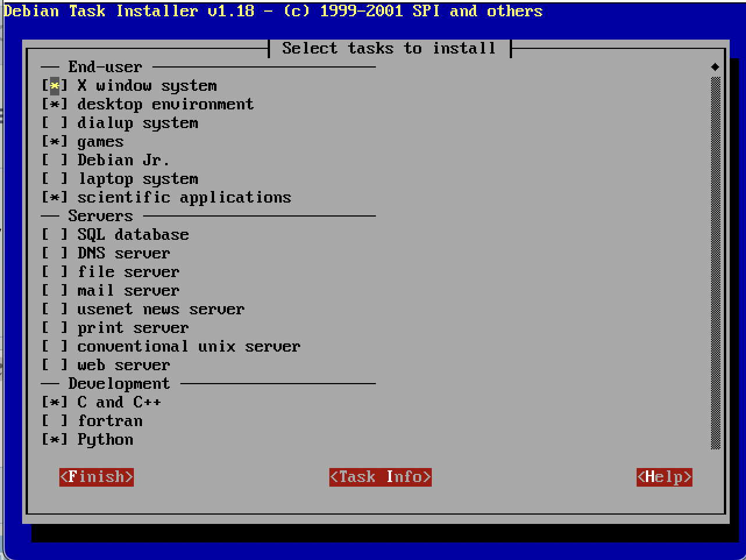Check the Debian Jr. option
746x560 pixels.
click(x=55, y=161)
